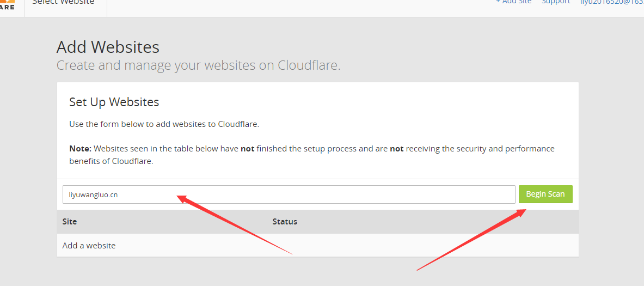Image resolution: width=644 pixels, height=286 pixels.
Task: Click the Add Websites page heading
Action: point(108,47)
